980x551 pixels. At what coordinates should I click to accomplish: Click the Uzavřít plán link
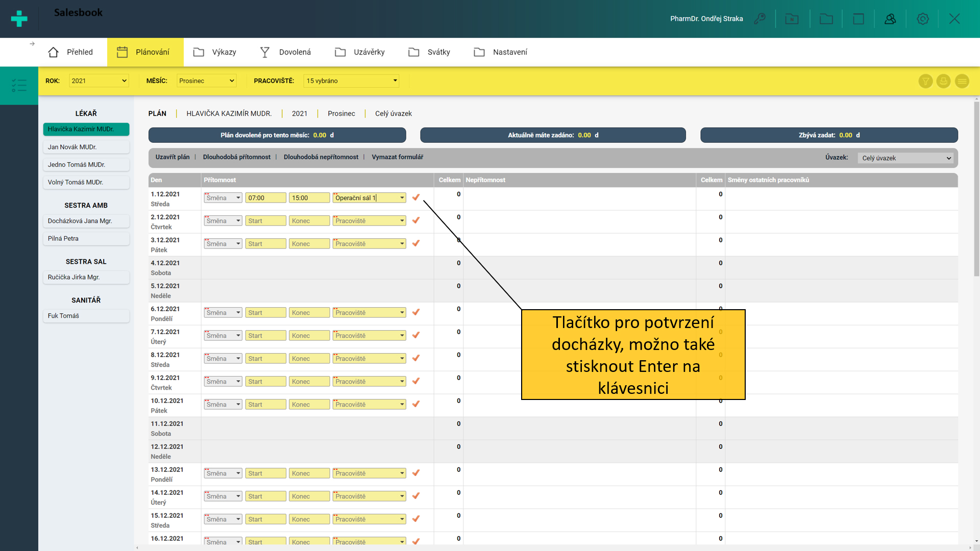pyautogui.click(x=172, y=157)
